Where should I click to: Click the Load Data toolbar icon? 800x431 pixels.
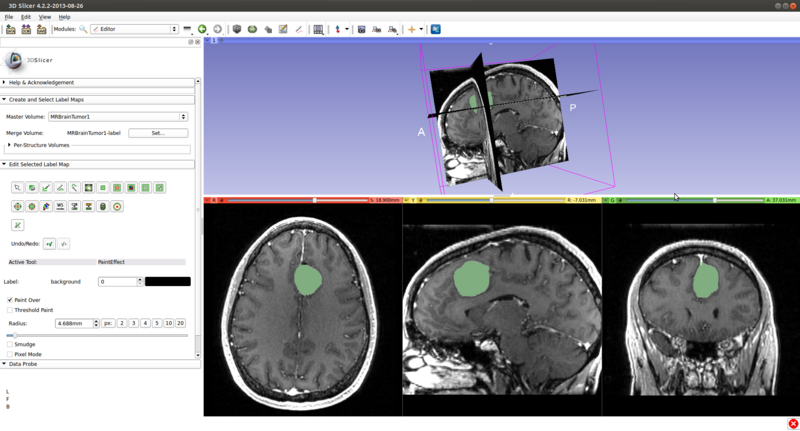point(11,30)
